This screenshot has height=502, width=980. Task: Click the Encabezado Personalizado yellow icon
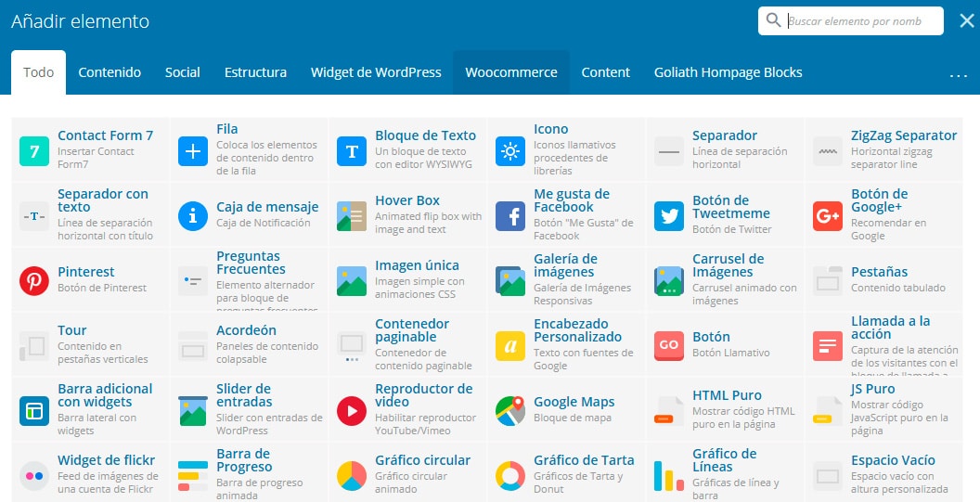(510, 346)
